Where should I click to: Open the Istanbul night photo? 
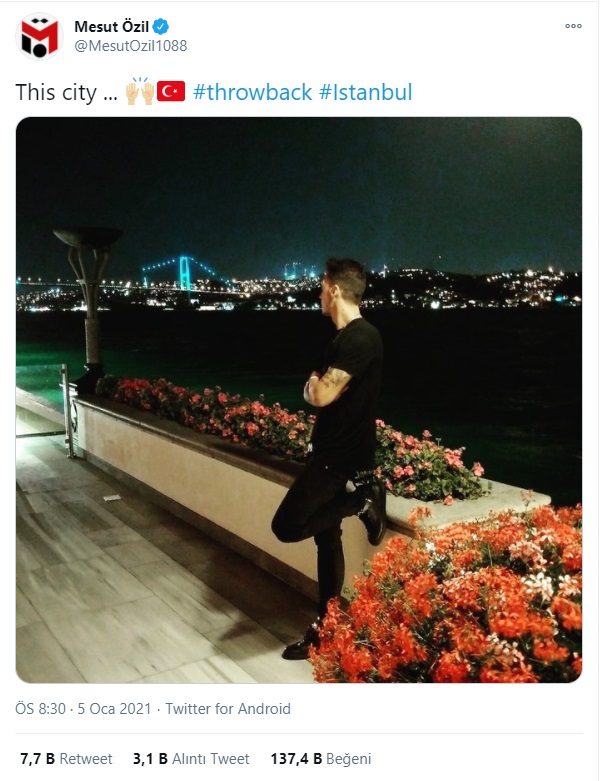299,399
